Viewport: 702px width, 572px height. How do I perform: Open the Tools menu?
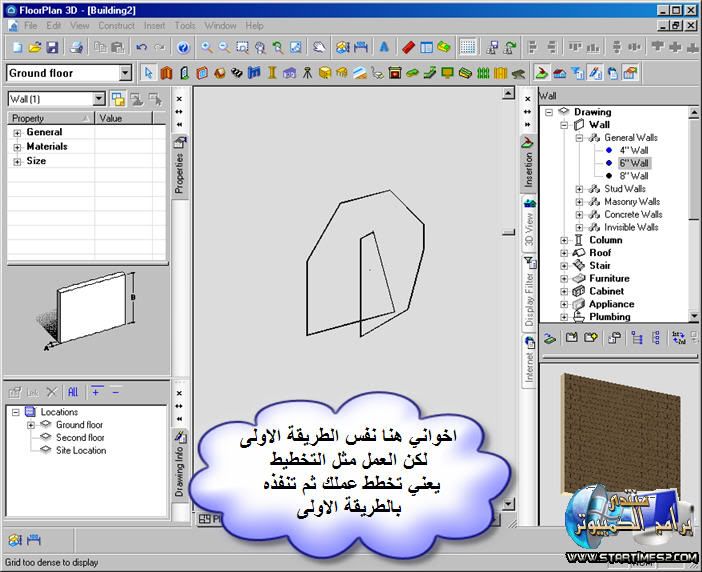click(x=185, y=26)
